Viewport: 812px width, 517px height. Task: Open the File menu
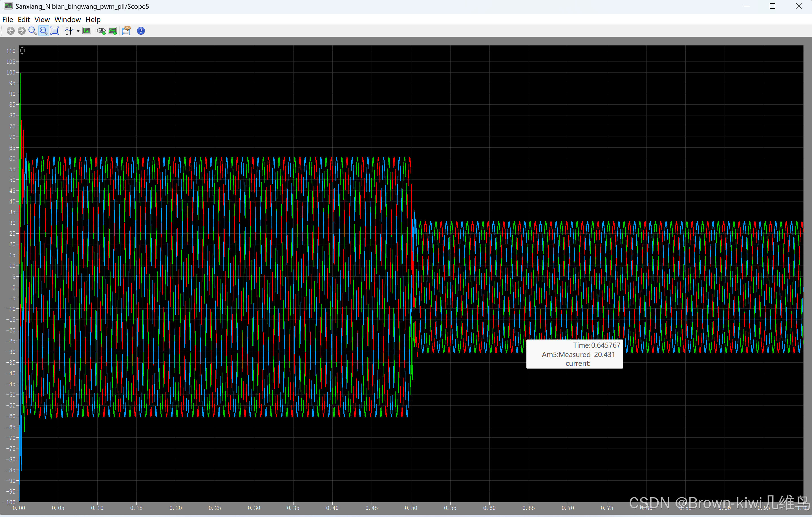tap(7, 19)
